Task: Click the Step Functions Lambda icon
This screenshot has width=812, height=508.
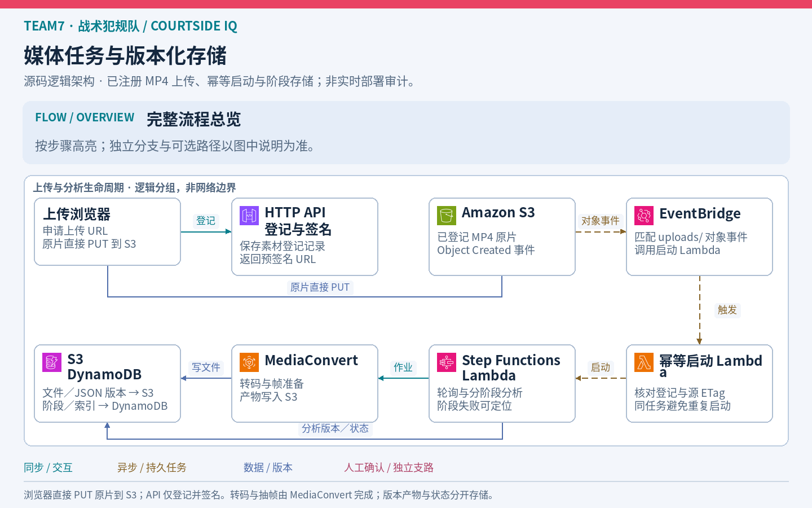Action: [x=447, y=362]
